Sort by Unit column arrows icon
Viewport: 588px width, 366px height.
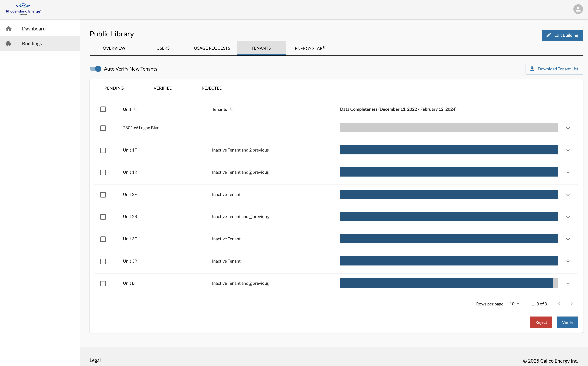tap(135, 109)
